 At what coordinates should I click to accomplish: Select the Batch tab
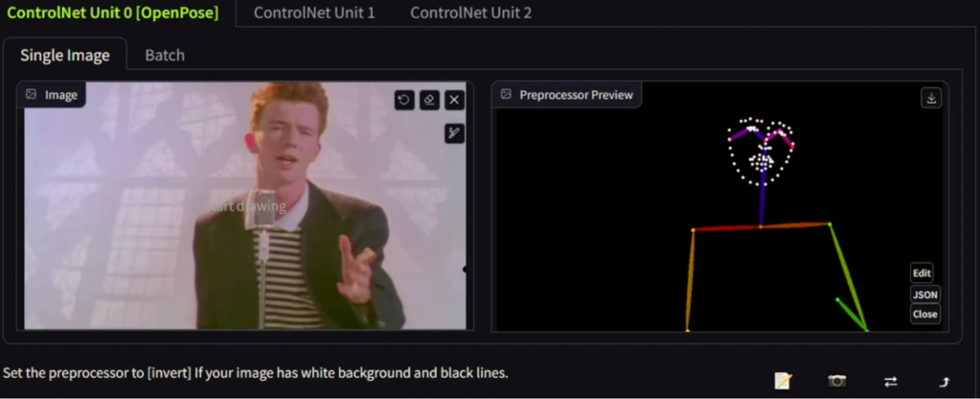pos(165,56)
